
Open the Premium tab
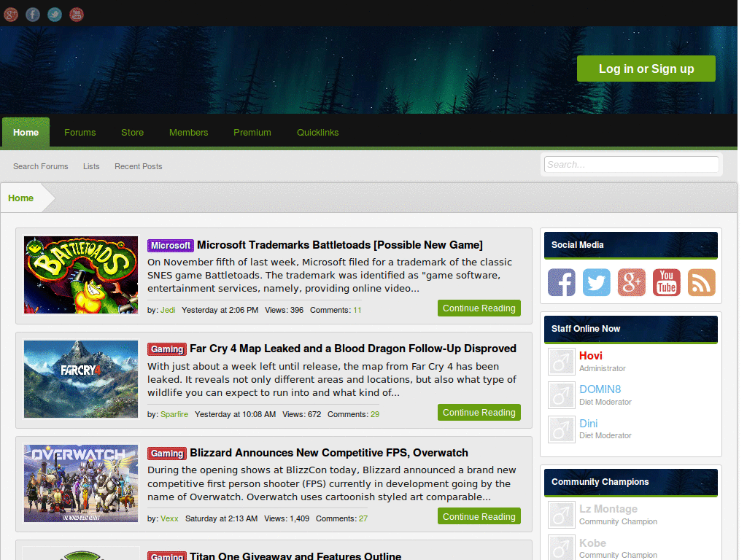252,133
